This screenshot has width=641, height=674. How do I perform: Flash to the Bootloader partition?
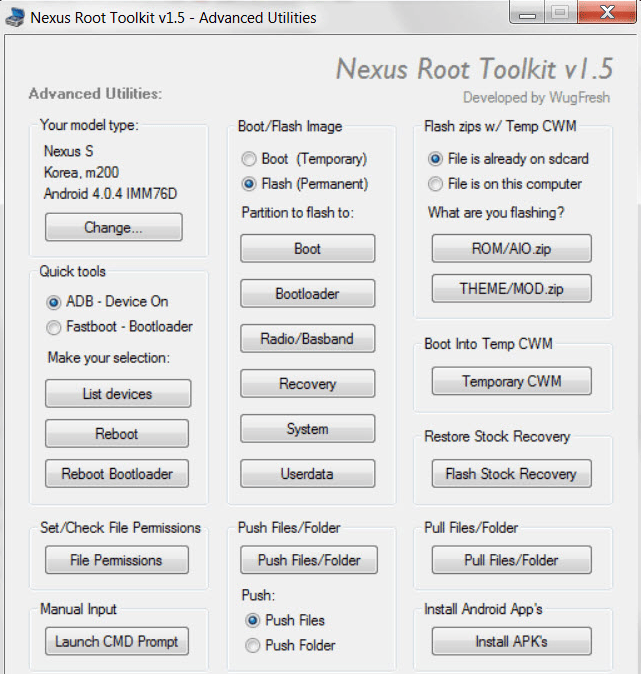[x=307, y=293]
